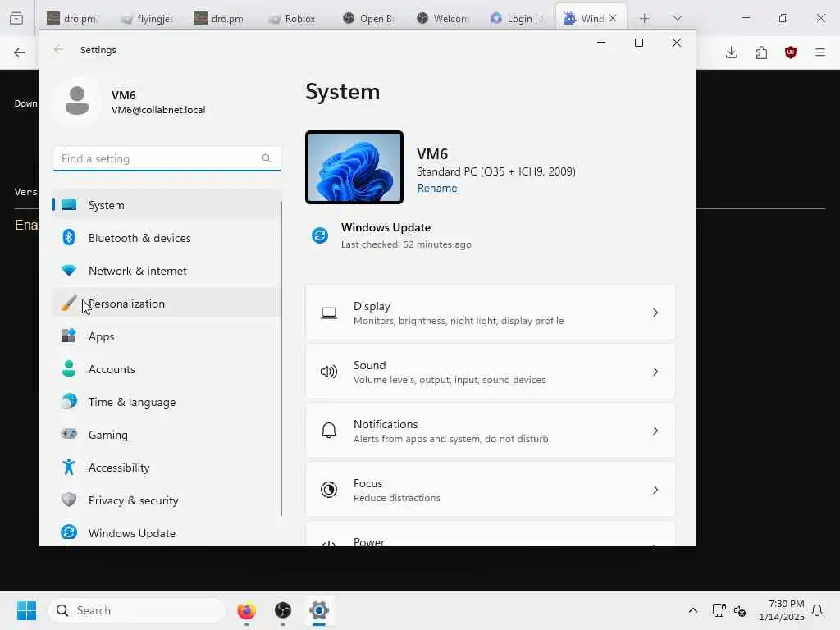Focus the Find a setting search box
This screenshot has width=840, height=630.
coord(167,158)
